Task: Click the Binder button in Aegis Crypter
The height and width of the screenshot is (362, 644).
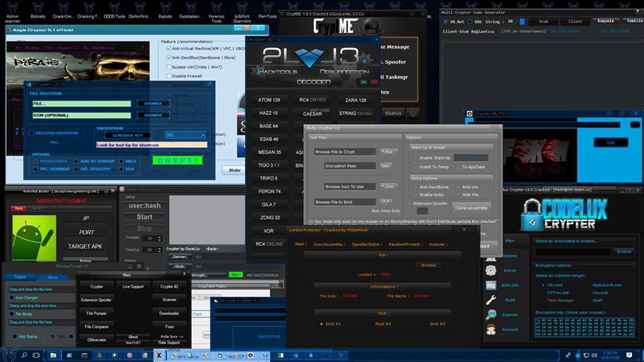Action: pos(235,170)
